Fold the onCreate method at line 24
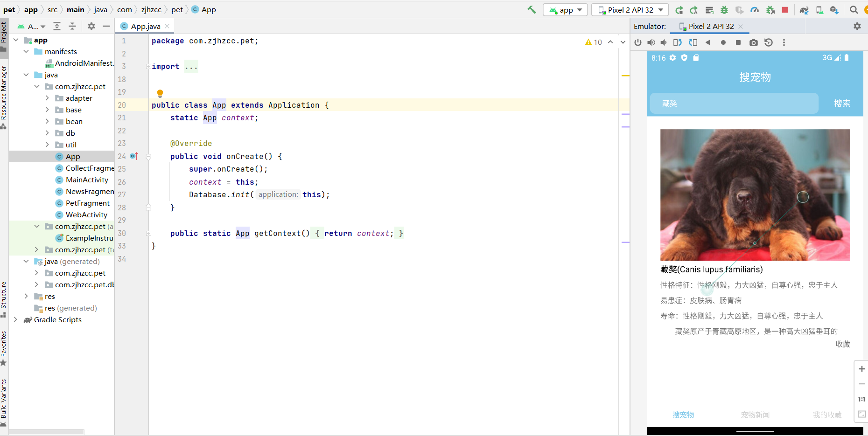868x436 pixels. [x=148, y=157]
